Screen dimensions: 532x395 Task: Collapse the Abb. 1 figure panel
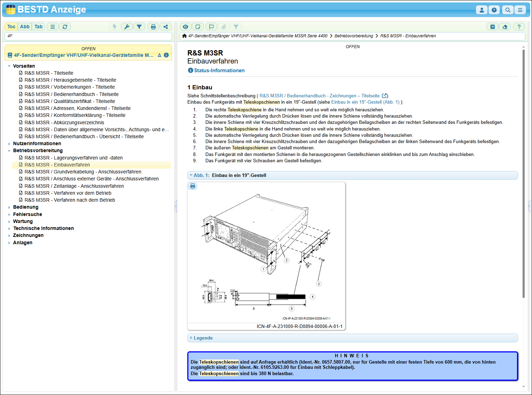pyautogui.click(x=352, y=175)
